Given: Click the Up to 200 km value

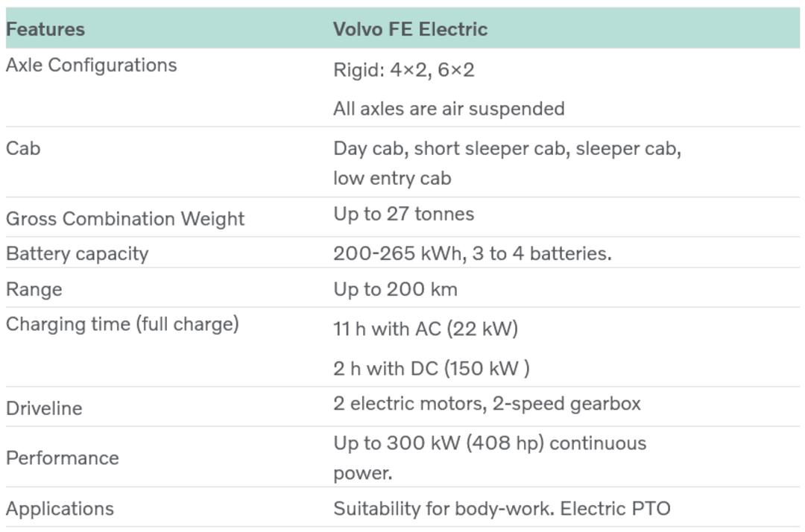Looking at the screenshot, I should tap(395, 289).
